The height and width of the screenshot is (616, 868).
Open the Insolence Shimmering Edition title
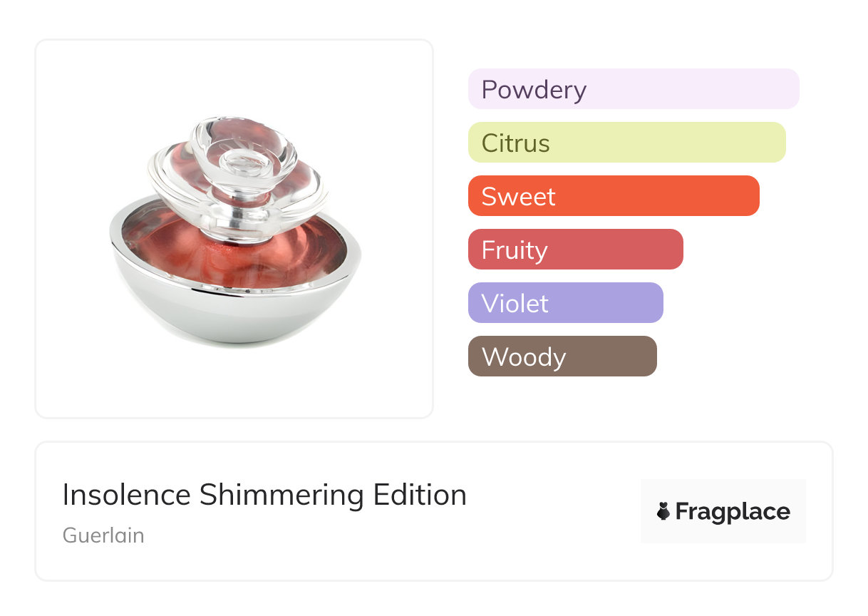[x=264, y=495]
